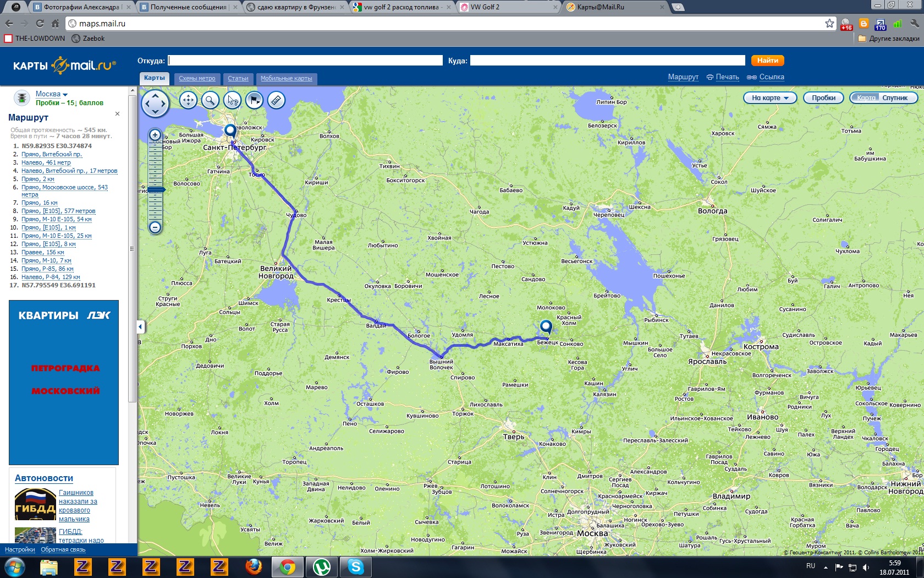924x578 pixels.
Task: Open the Москва city dropdown
Action: (52, 94)
